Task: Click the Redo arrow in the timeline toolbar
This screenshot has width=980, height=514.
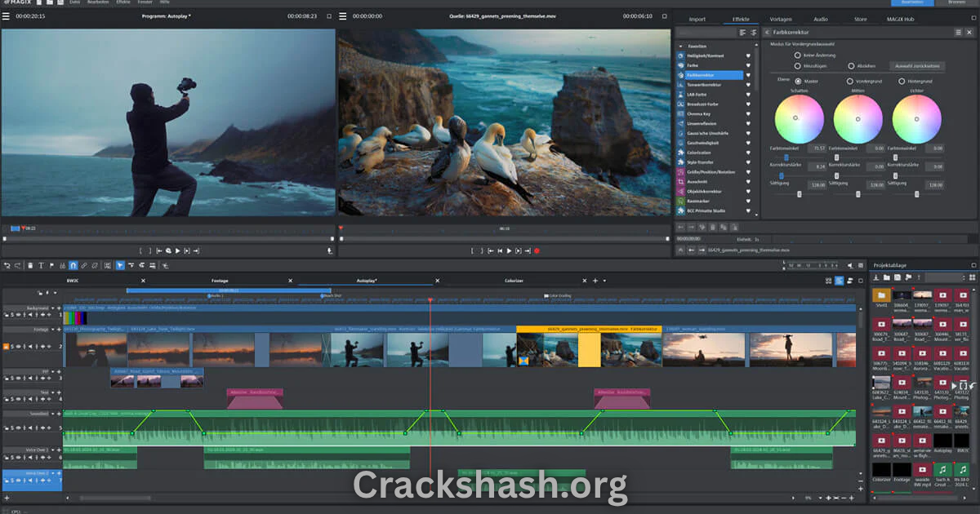Action: click(16, 265)
